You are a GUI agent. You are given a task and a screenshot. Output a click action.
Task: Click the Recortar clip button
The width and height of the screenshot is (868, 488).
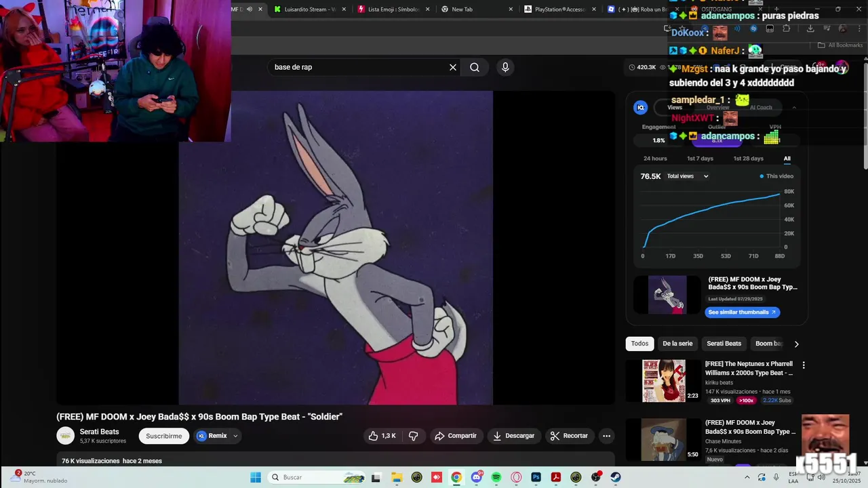coord(569,436)
